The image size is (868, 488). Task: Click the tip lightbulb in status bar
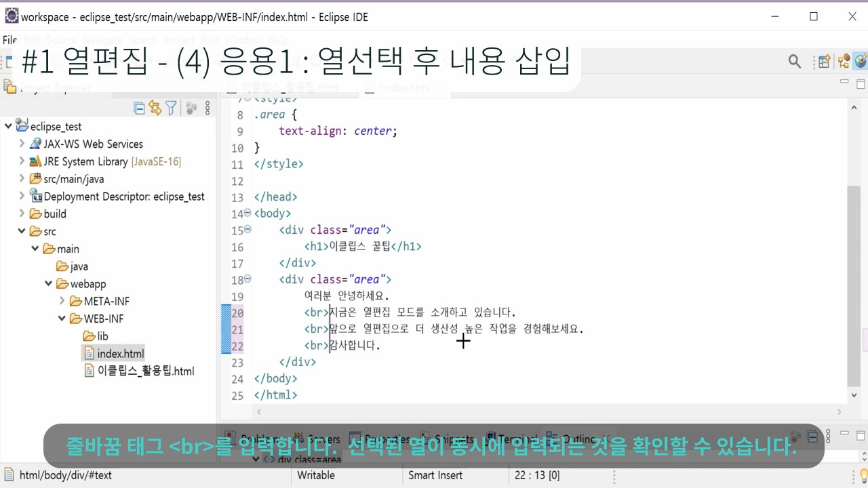click(862, 475)
